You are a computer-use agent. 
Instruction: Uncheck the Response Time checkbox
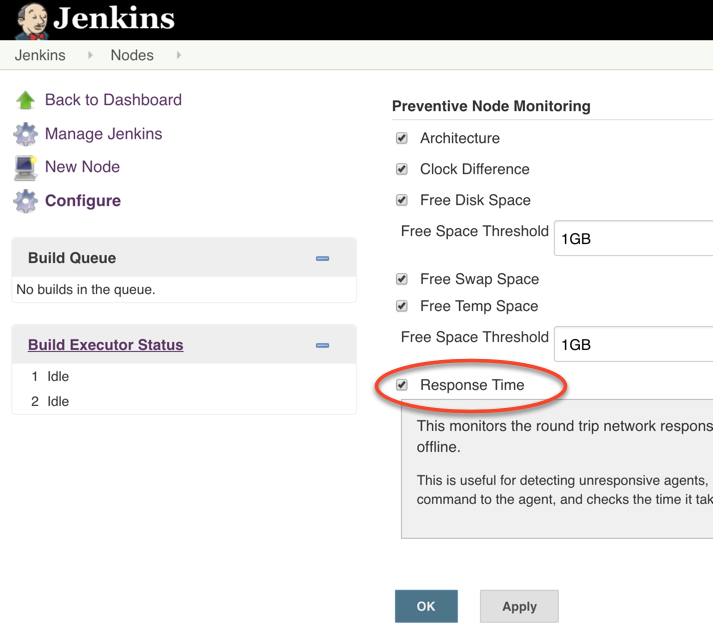402,385
